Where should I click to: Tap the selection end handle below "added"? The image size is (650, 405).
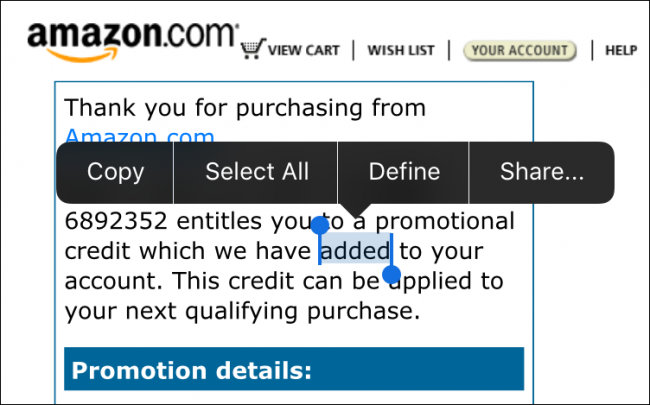pyautogui.click(x=392, y=273)
